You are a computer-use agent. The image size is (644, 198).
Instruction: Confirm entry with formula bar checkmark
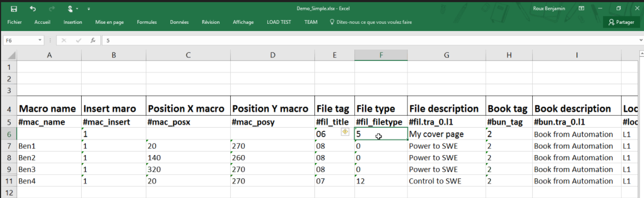click(79, 40)
